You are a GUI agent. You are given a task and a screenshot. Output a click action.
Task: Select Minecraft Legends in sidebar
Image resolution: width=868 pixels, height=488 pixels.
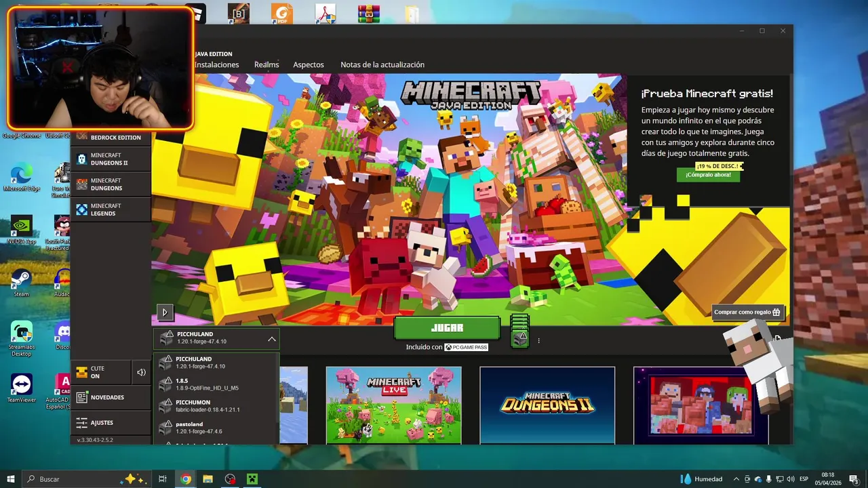click(x=111, y=209)
